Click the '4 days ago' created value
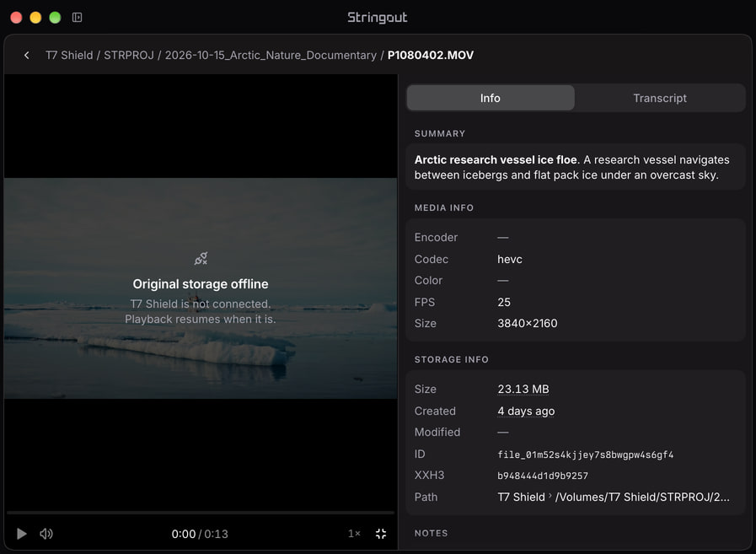 pyautogui.click(x=526, y=411)
